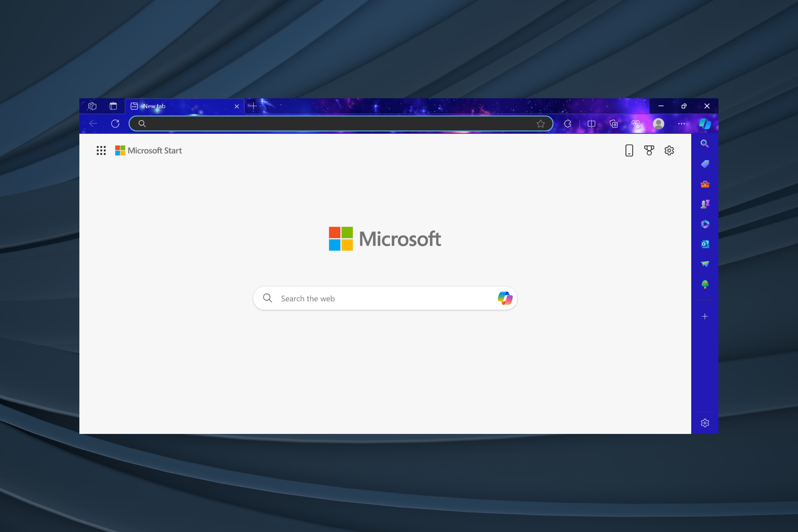
Task: Open the sidebar Microsoft 365 icon
Action: coord(705,224)
